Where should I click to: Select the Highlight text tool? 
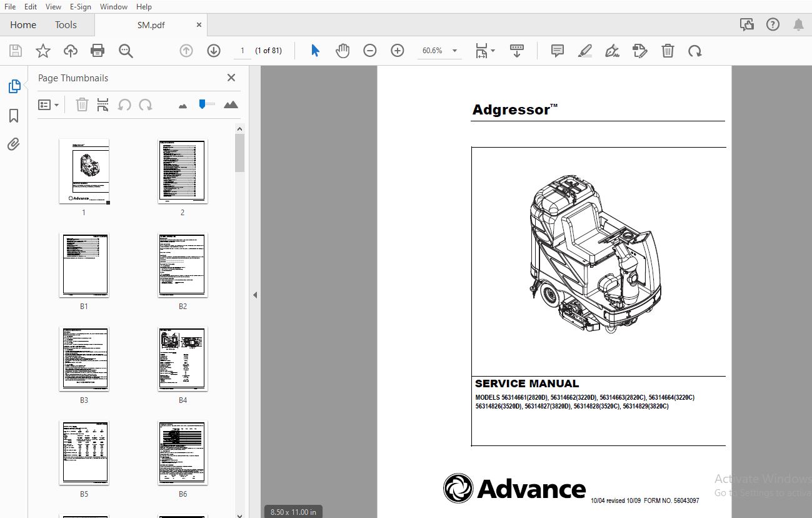pos(585,51)
